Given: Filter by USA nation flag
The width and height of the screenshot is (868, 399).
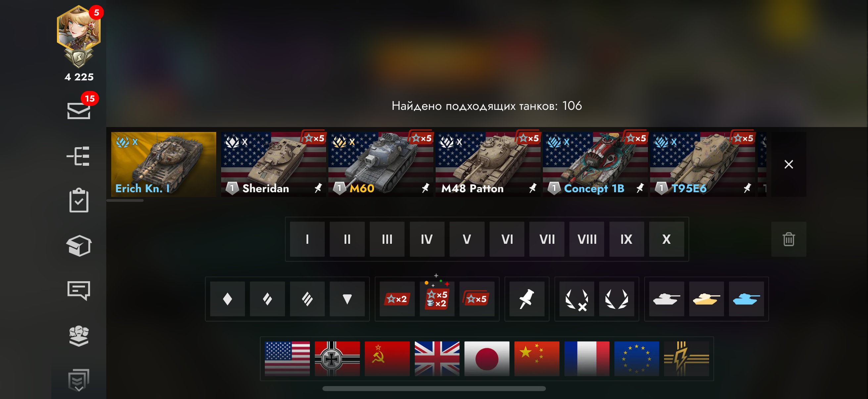Looking at the screenshot, I should [x=287, y=359].
